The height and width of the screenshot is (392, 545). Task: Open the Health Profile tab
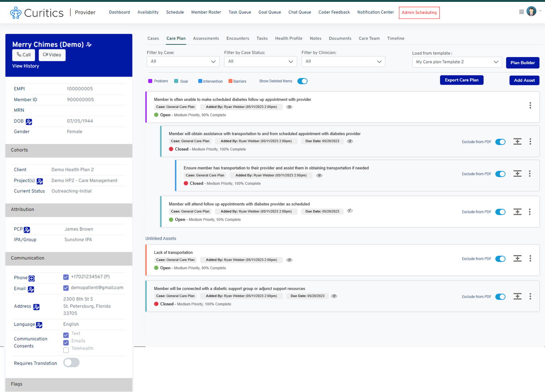(289, 38)
